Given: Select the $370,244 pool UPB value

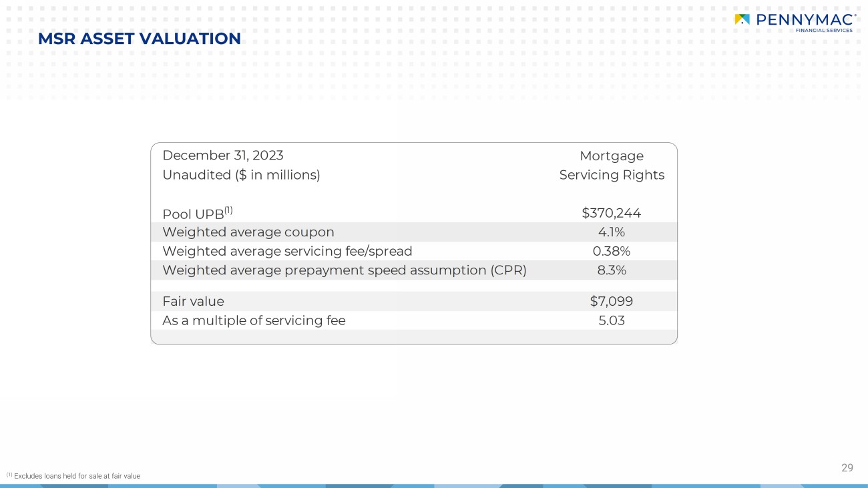Looking at the screenshot, I should [611, 213].
